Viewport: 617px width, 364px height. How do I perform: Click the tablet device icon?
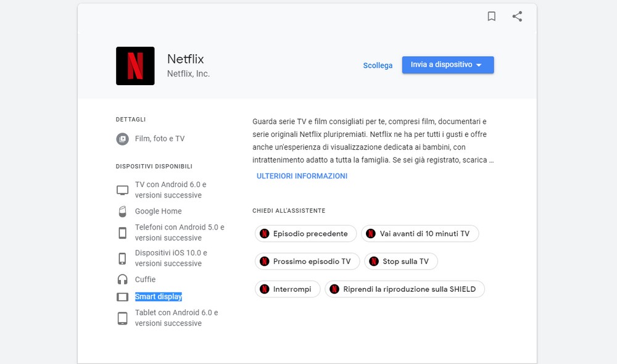pyautogui.click(x=123, y=318)
